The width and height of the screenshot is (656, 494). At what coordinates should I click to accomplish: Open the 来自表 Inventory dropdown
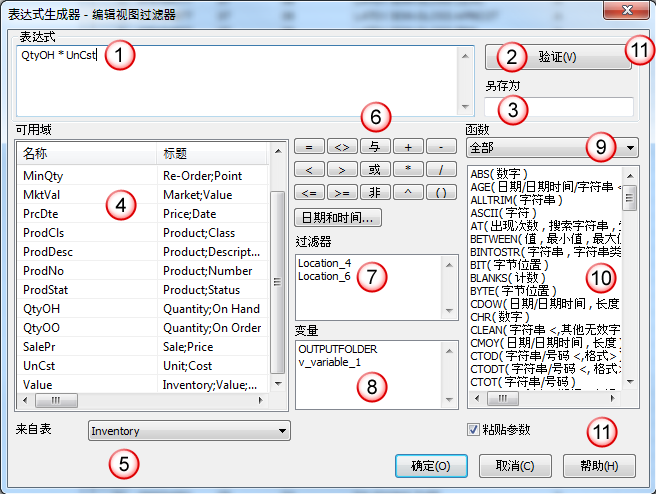[x=189, y=431]
